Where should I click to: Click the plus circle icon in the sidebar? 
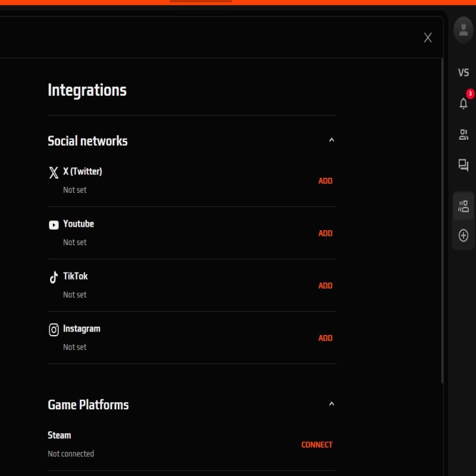[x=464, y=236]
